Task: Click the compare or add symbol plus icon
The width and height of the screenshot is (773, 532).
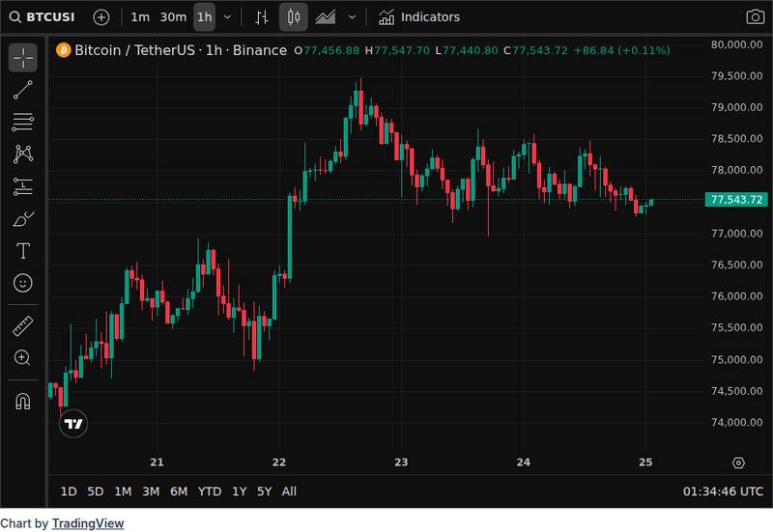Action: [101, 17]
